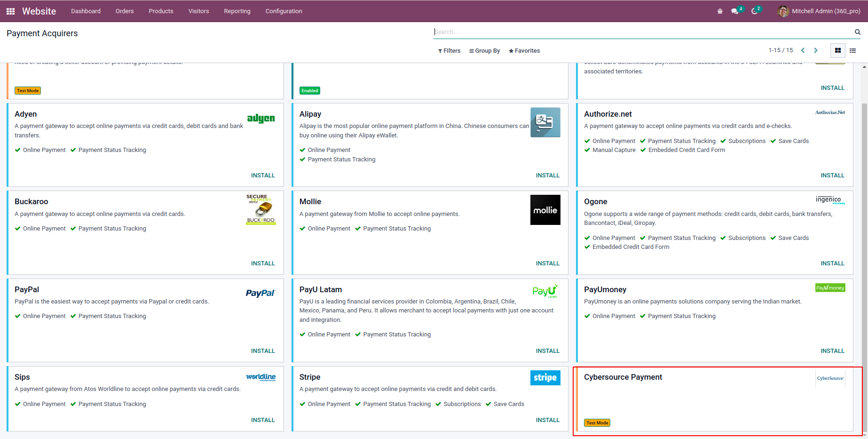Click Mitchell Admin avatar picture
Screen dimensions: 868x439
coord(783,11)
